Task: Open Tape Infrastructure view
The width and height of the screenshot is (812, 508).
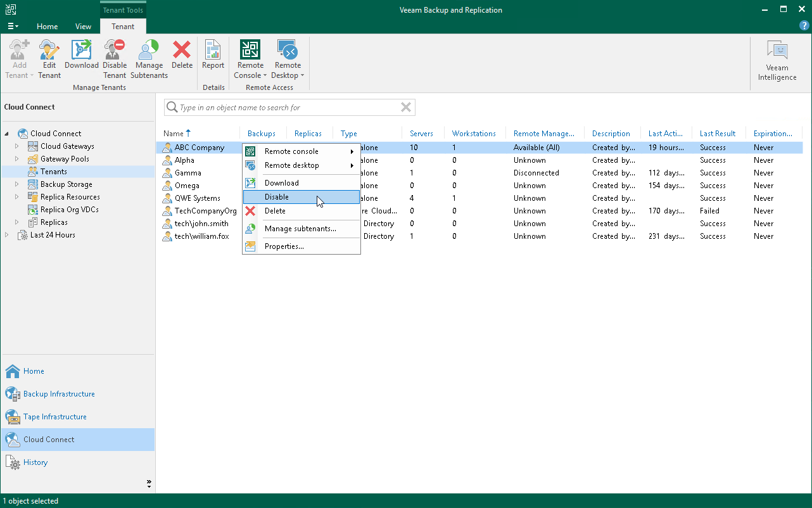Action: (x=77, y=417)
